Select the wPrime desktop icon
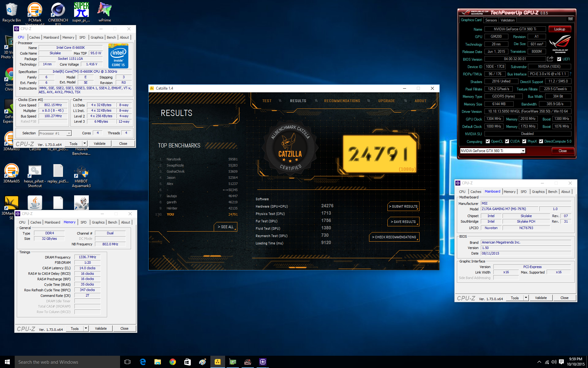The width and height of the screenshot is (588, 368). click(104, 12)
